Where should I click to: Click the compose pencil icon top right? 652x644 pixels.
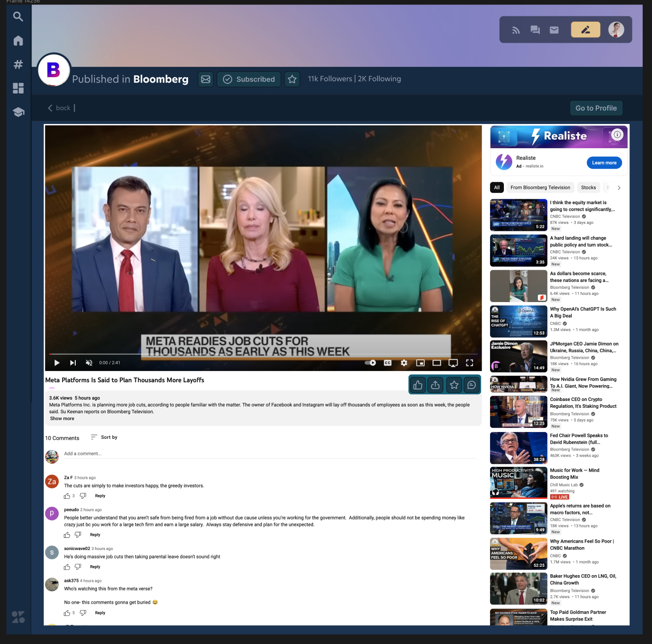(x=585, y=30)
